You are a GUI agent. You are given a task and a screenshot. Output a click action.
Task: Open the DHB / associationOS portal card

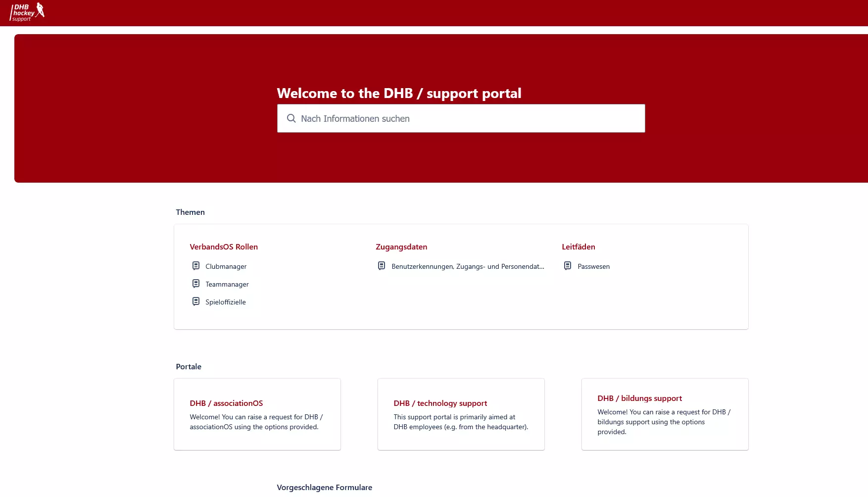tap(257, 414)
